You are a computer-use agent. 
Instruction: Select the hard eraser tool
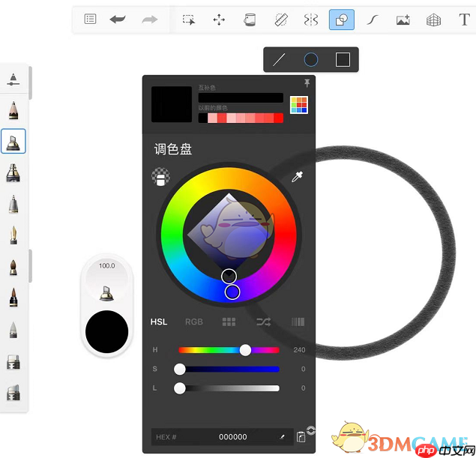13,362
